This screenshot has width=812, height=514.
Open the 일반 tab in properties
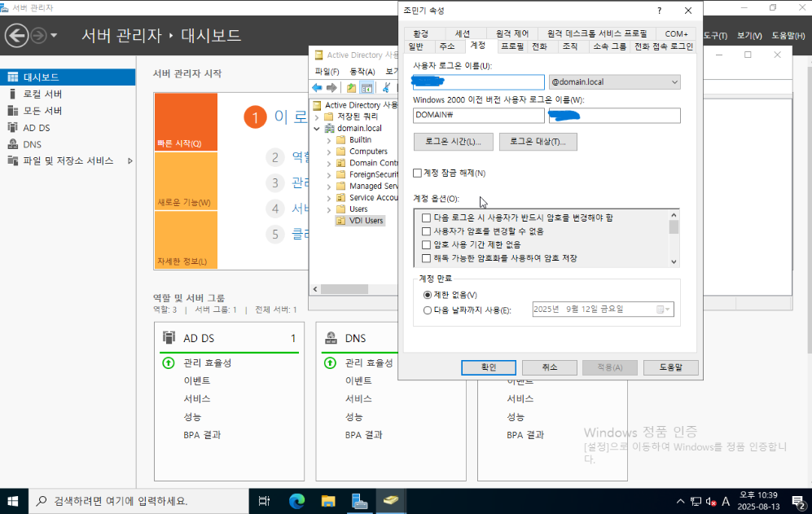coord(416,46)
